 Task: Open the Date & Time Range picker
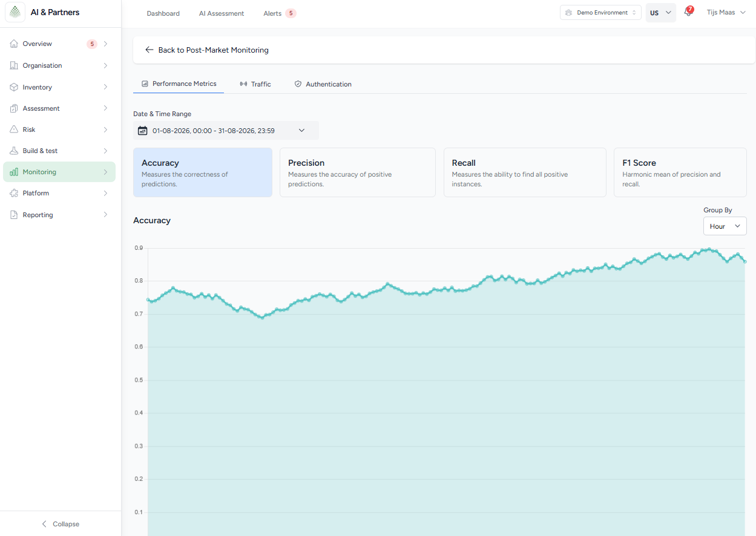coord(226,130)
